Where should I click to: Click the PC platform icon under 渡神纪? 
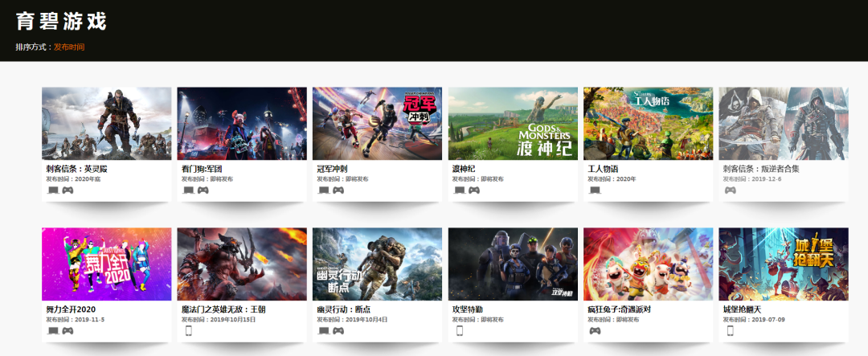(460, 190)
